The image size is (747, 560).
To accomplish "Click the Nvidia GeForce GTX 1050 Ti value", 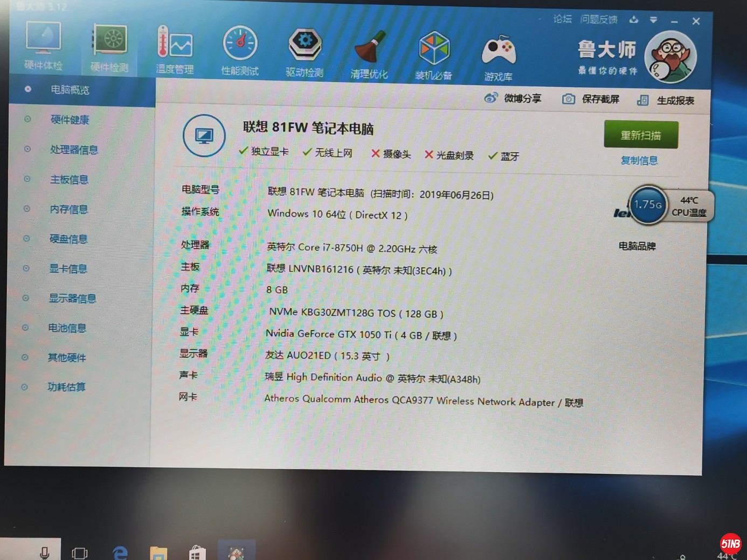I will [x=361, y=335].
